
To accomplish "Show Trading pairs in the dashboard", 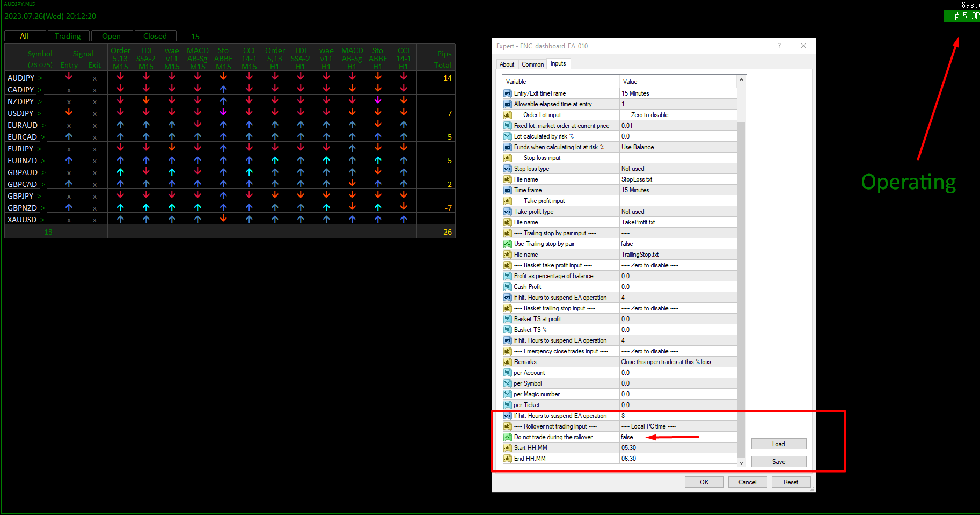I will coord(68,36).
